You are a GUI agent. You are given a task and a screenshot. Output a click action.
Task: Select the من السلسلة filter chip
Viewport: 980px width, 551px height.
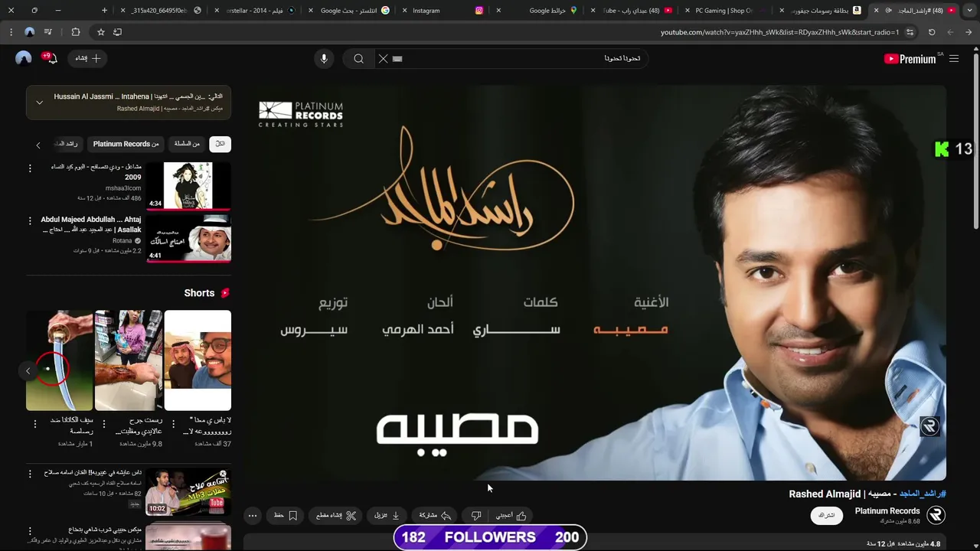click(x=187, y=144)
